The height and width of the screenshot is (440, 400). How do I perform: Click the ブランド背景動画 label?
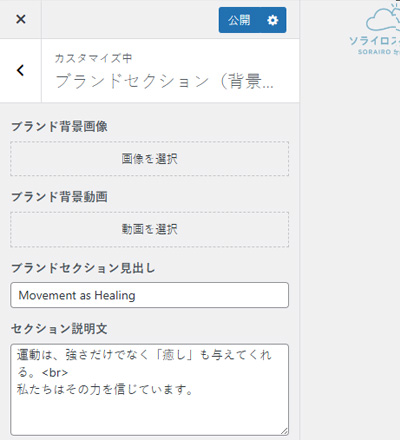(x=59, y=197)
